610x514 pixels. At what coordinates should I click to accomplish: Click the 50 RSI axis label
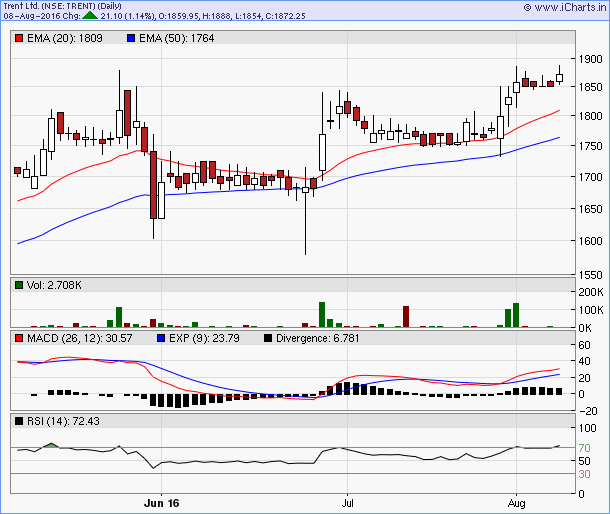584,461
